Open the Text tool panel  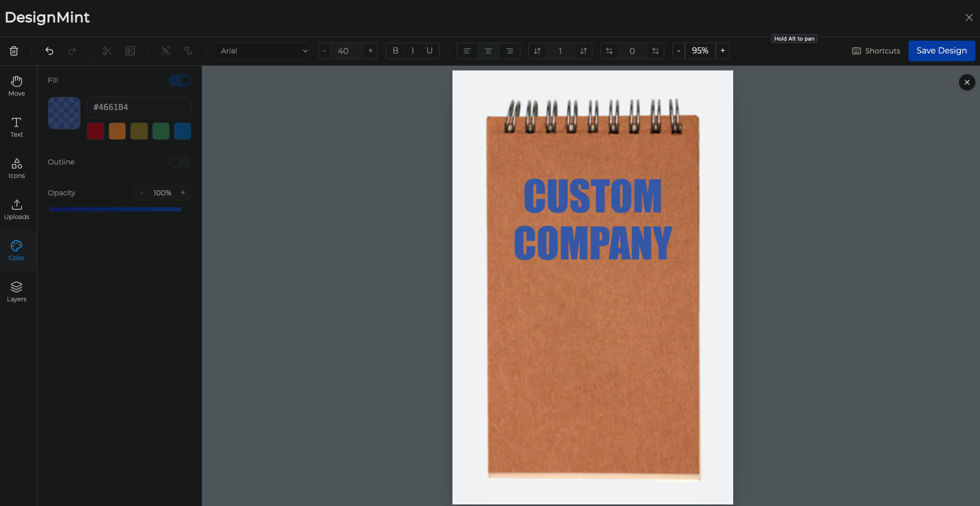coord(16,128)
